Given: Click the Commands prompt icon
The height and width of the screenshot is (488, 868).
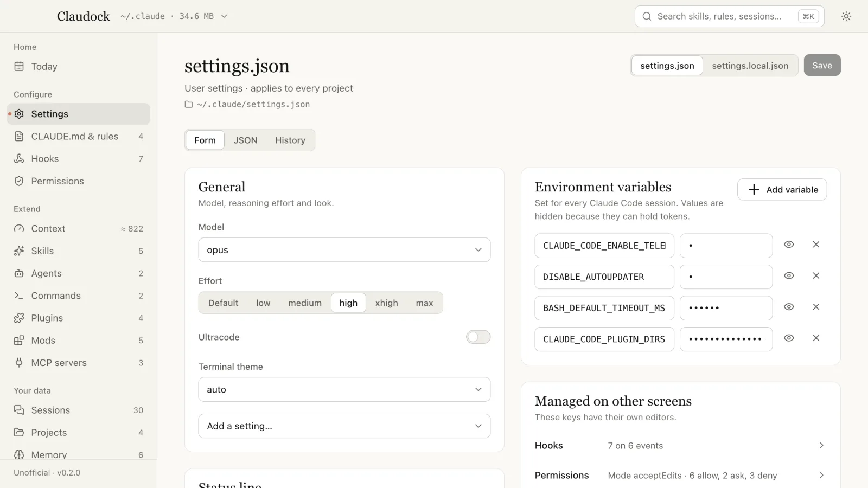Looking at the screenshot, I should (x=19, y=296).
